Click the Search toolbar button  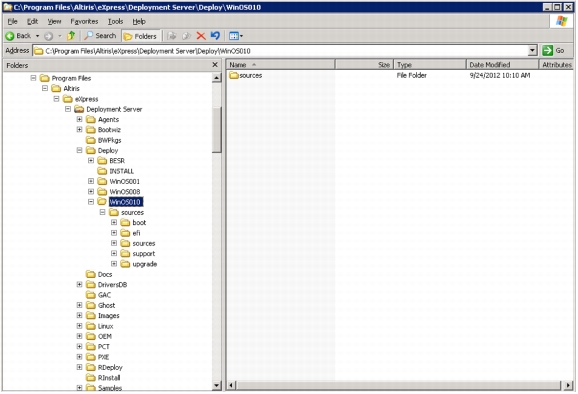(100, 36)
